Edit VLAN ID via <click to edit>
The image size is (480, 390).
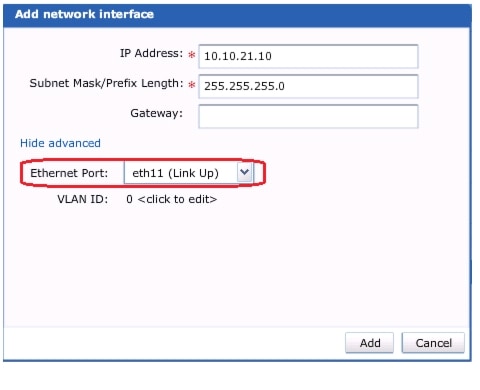177,199
